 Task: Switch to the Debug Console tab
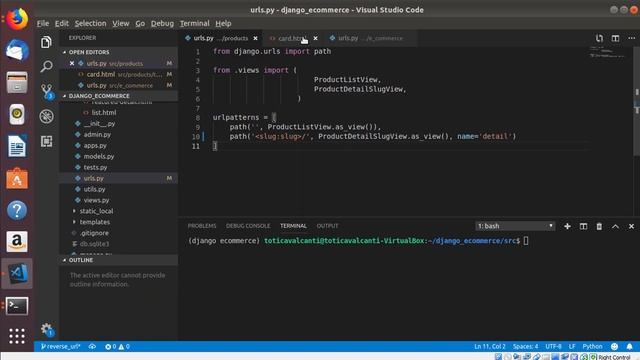point(248,226)
